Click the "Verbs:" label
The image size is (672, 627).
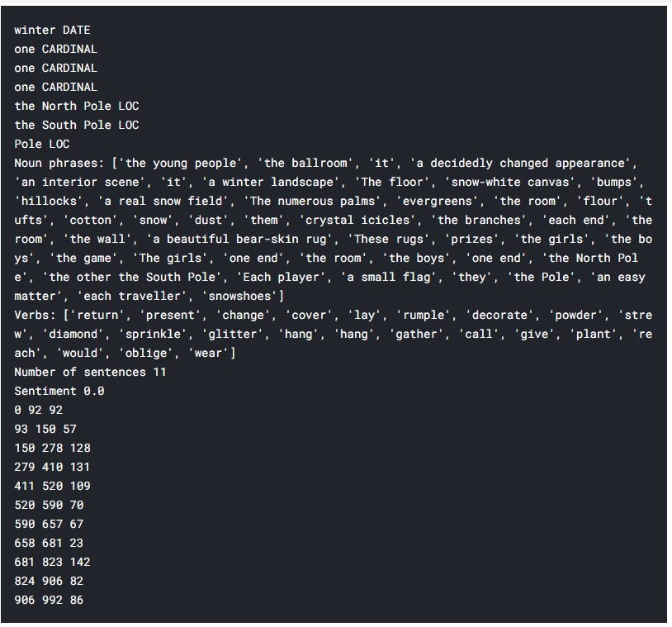(35, 315)
